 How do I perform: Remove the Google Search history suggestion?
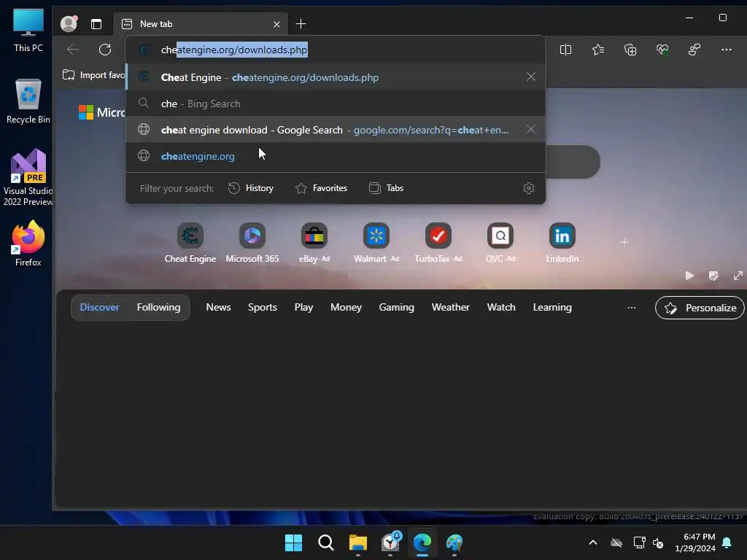[x=531, y=129]
